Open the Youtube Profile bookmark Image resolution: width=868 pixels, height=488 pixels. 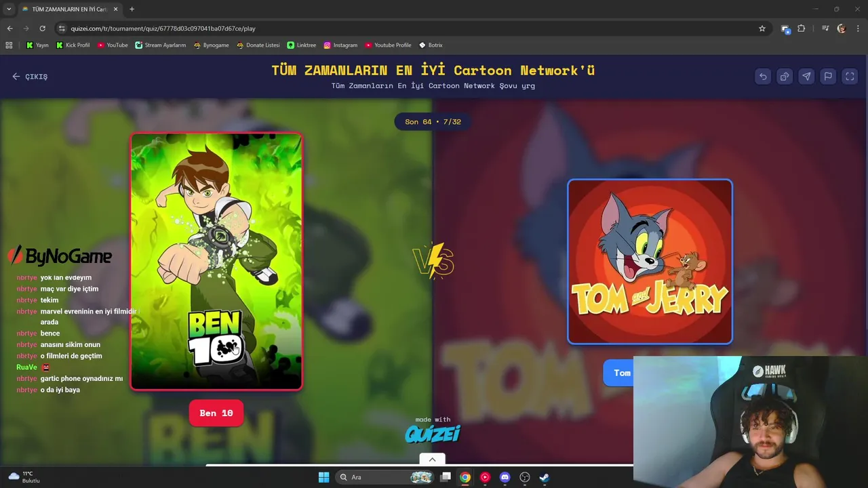point(388,45)
